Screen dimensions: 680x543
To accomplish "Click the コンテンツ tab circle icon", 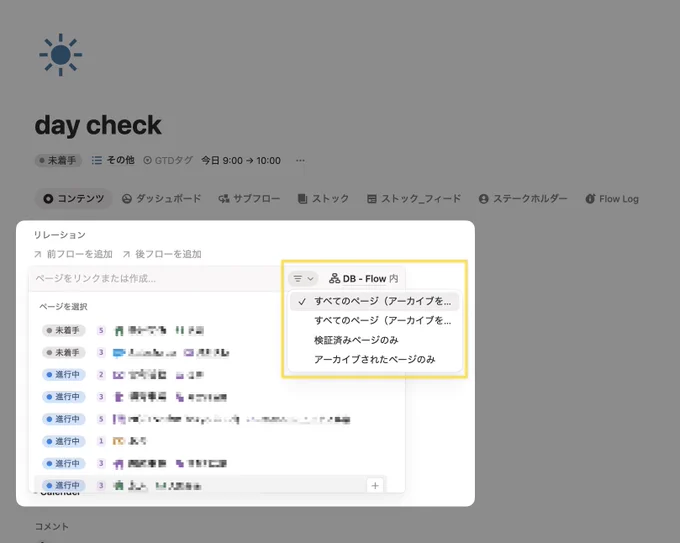I will [x=48, y=199].
